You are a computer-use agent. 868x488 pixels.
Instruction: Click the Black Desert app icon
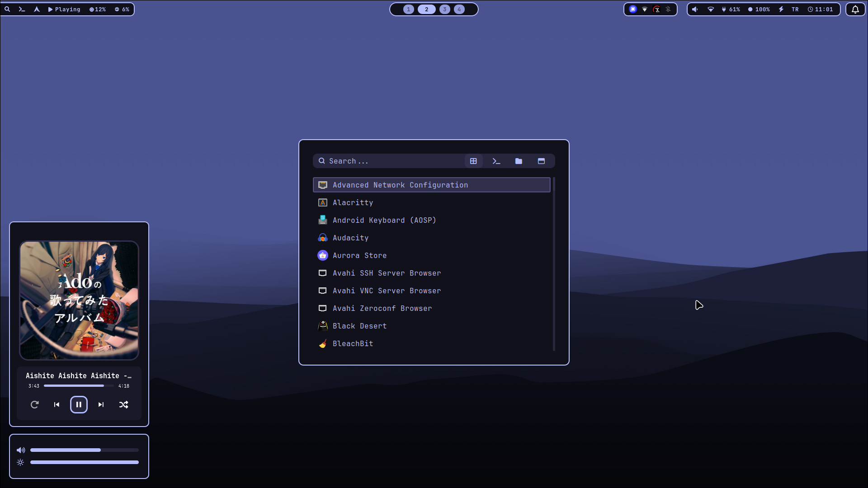323,326
